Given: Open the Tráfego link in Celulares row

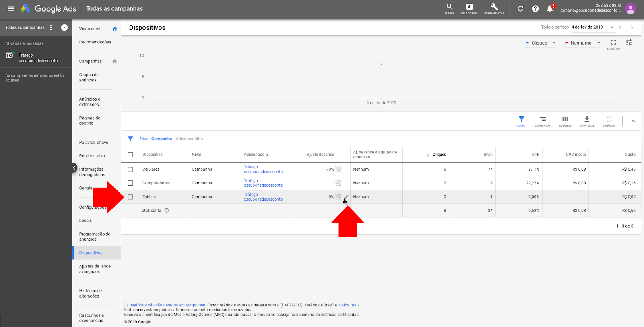Looking at the screenshot, I should point(263,169).
